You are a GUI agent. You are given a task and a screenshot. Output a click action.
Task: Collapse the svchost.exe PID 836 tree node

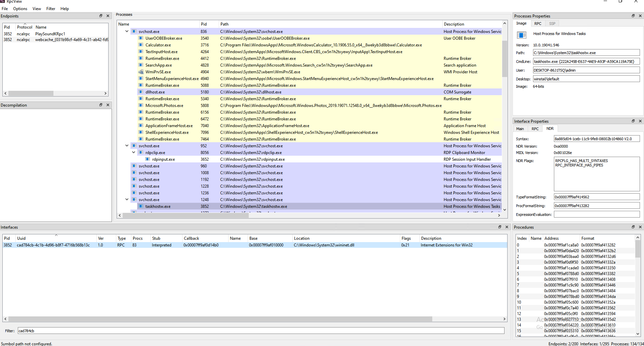127,32
